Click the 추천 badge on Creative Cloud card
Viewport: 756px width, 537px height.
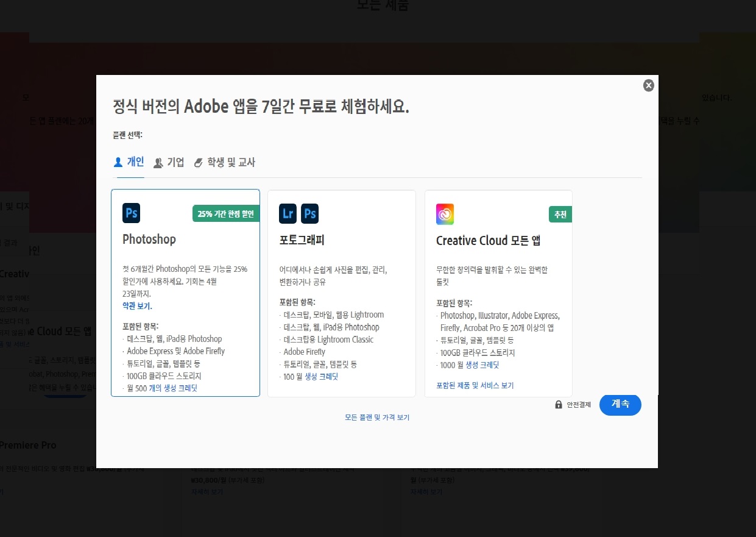click(x=560, y=215)
